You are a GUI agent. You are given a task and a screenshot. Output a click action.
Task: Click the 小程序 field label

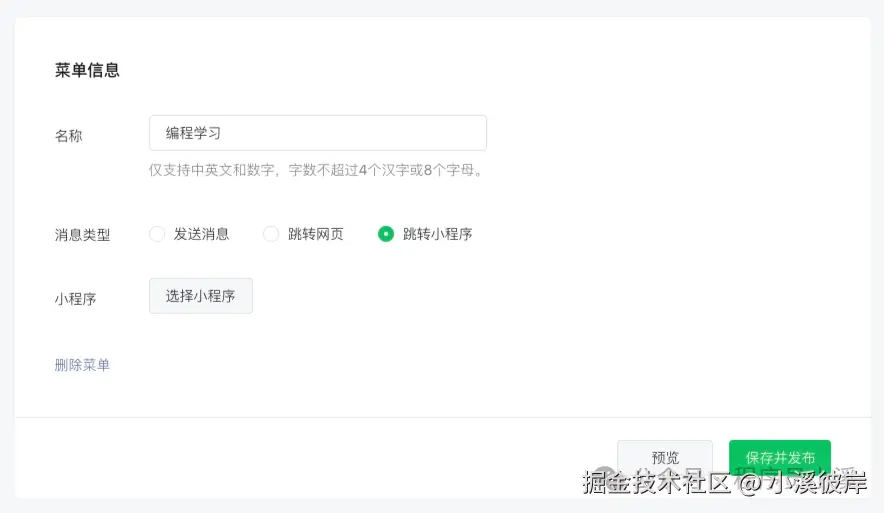click(75, 298)
